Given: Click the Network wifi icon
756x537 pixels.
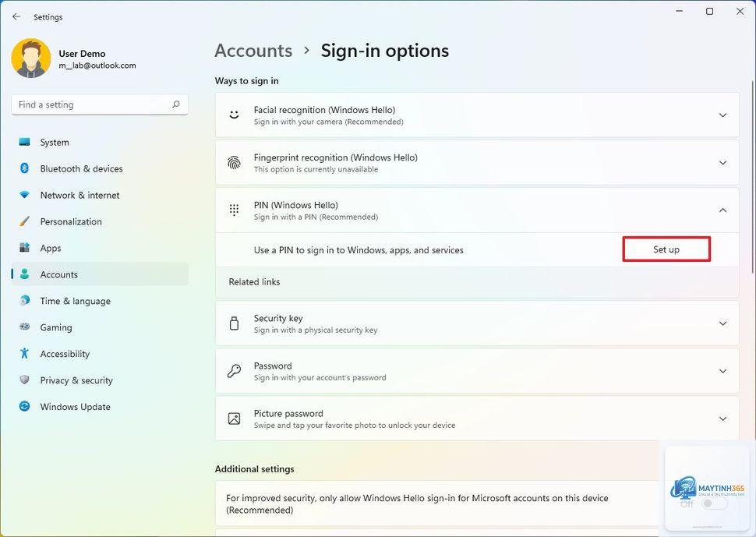Looking at the screenshot, I should [24, 195].
